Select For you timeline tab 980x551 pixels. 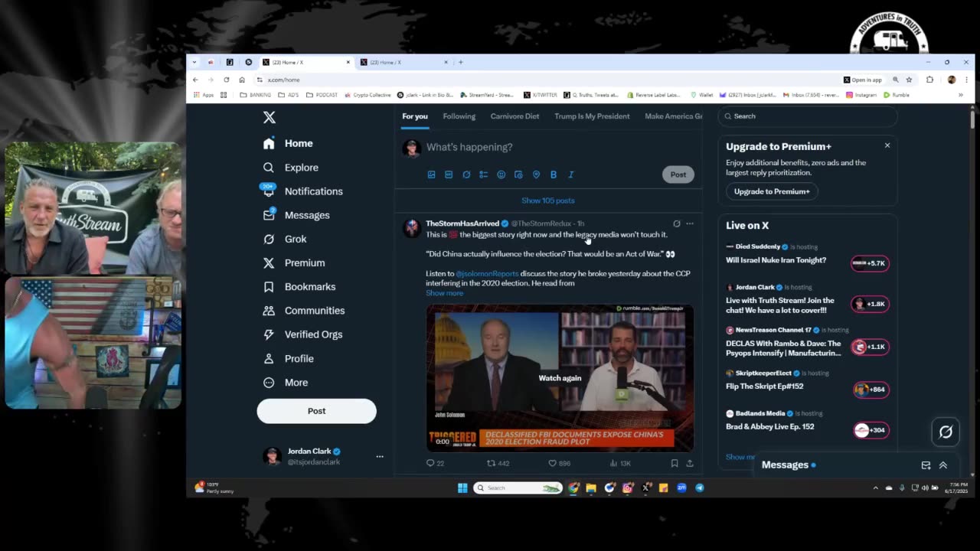(x=415, y=116)
